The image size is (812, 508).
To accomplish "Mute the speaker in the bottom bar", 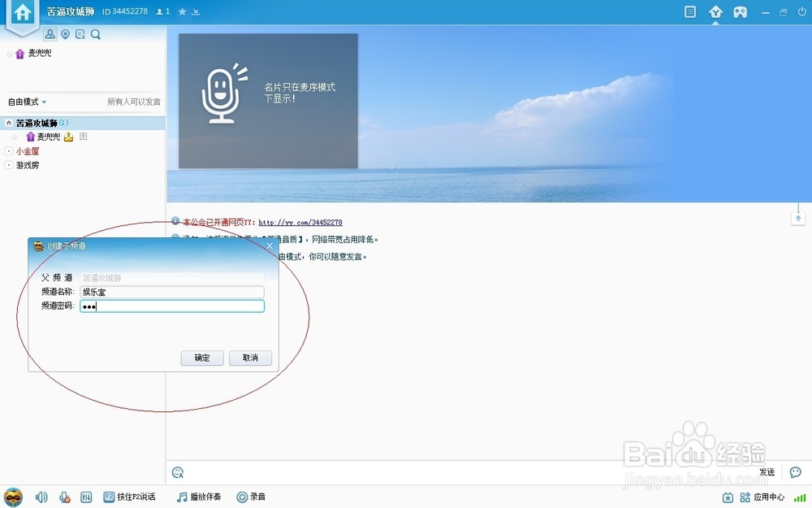I will pyautogui.click(x=41, y=497).
